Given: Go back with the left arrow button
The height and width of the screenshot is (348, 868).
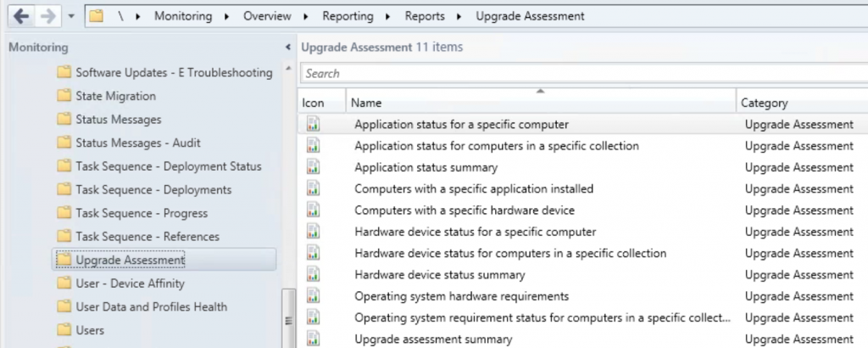Looking at the screenshot, I should tap(21, 16).
